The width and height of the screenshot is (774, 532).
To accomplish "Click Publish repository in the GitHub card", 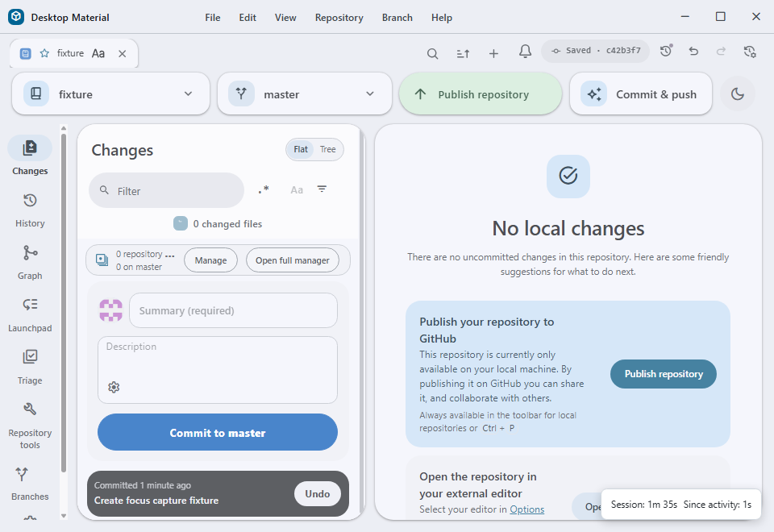I will [x=664, y=374].
